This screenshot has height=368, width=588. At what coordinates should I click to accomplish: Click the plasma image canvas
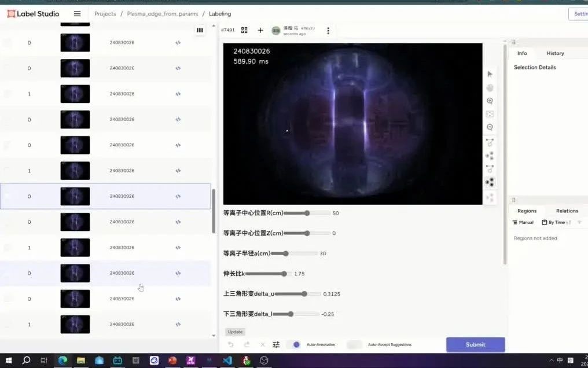(x=353, y=124)
